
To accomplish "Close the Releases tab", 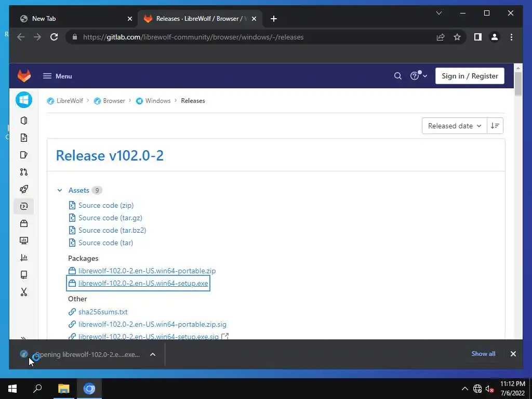I will click(254, 19).
